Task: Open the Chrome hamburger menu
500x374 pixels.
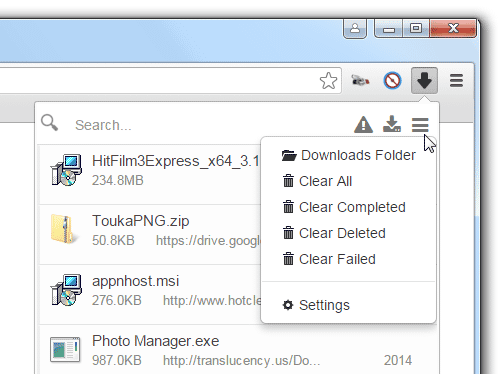Action: pos(456,80)
